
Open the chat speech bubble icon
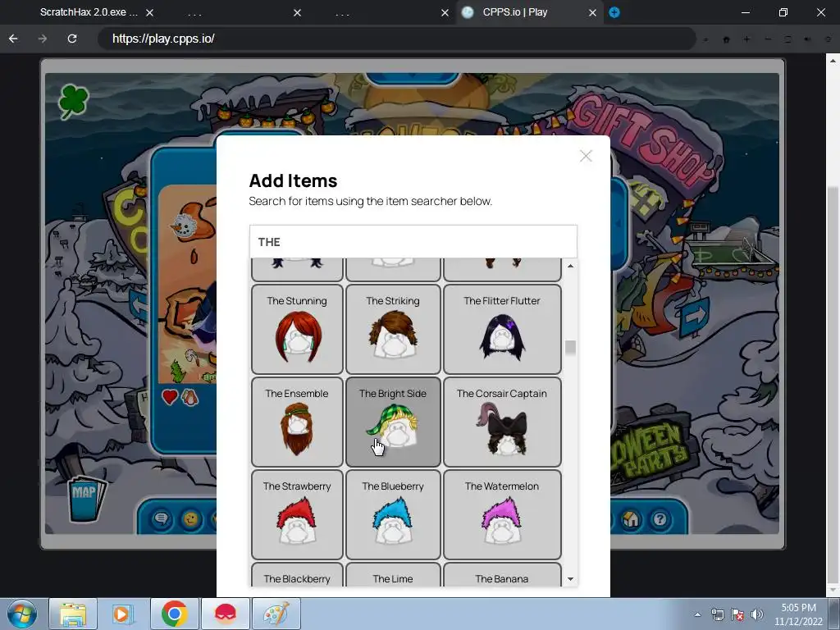click(x=162, y=518)
